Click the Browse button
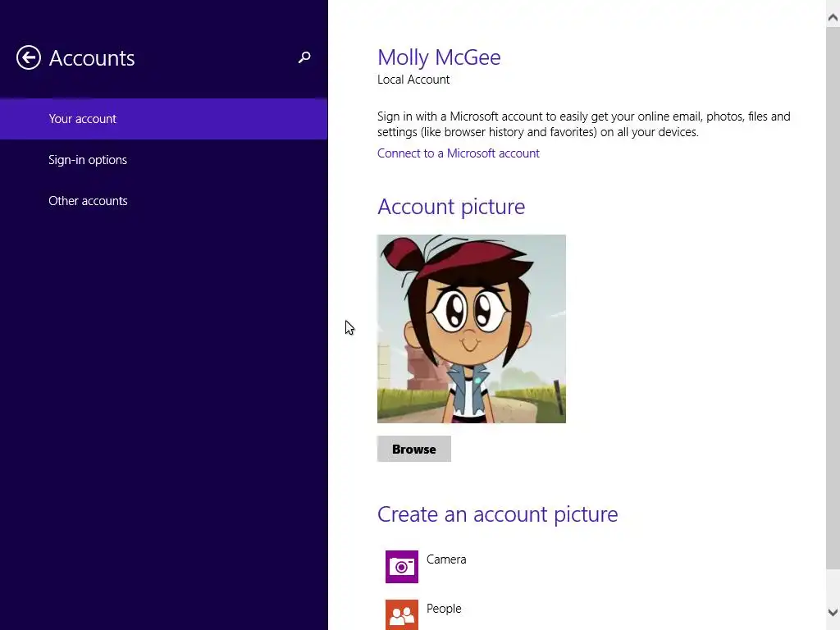840x630 pixels. point(414,449)
